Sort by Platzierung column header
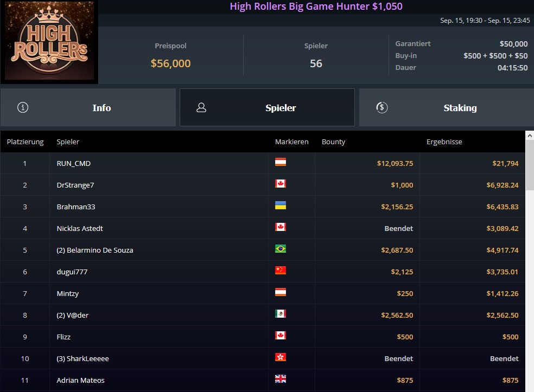This screenshot has width=534, height=392. pos(25,142)
